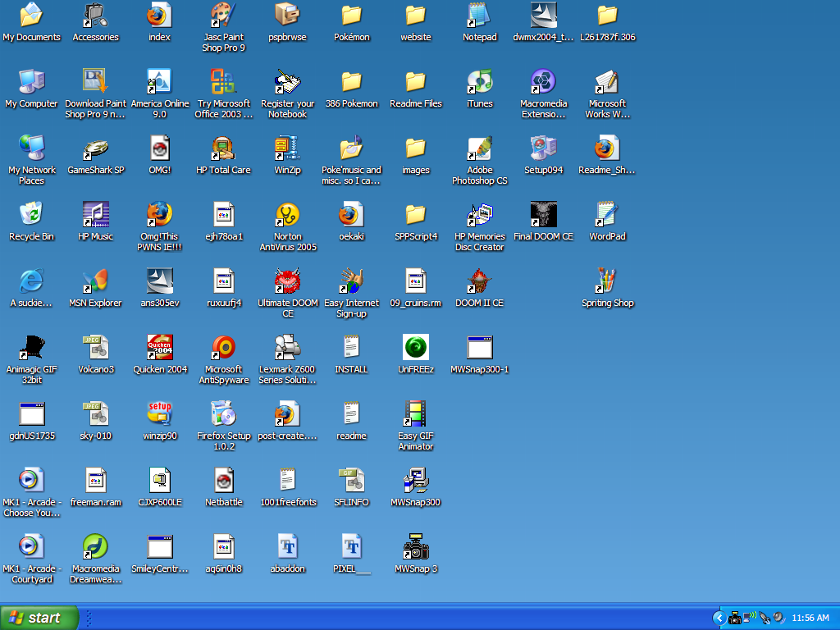Open the wireless network tray icon
Screen dimensions: 840x630
pos(750,618)
